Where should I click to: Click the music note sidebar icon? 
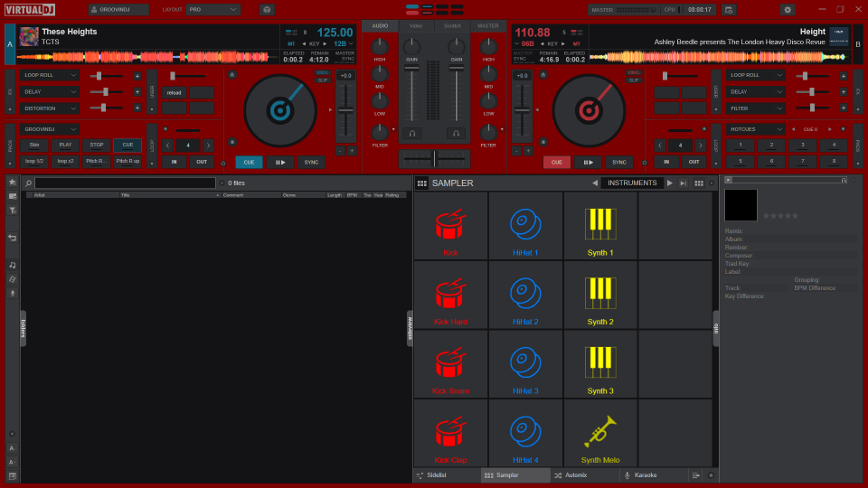tap(12, 265)
